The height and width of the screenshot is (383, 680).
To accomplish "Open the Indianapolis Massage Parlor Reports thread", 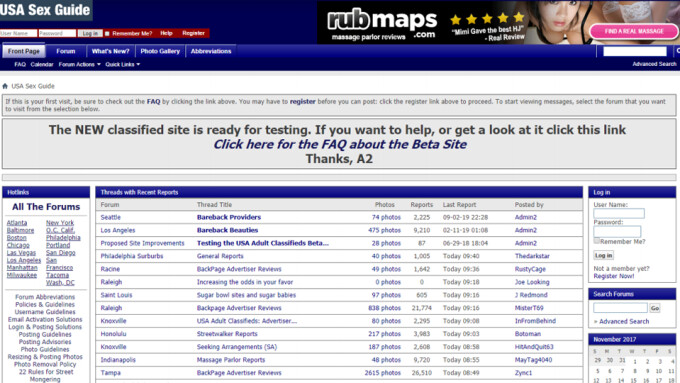I will pyautogui.click(x=231, y=360).
